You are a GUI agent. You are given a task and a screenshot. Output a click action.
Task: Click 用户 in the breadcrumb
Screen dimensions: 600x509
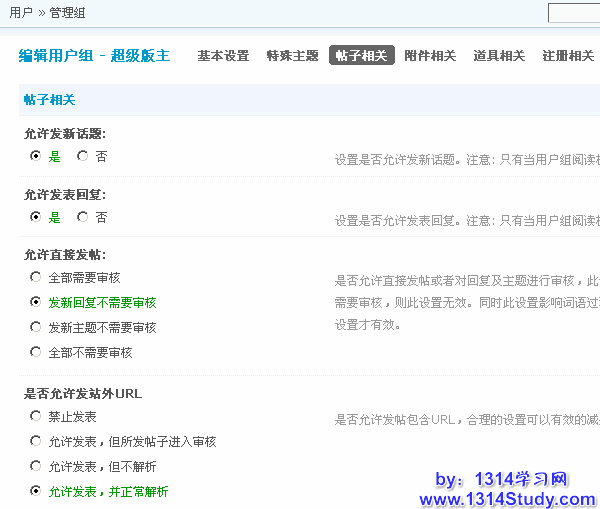click(20, 13)
